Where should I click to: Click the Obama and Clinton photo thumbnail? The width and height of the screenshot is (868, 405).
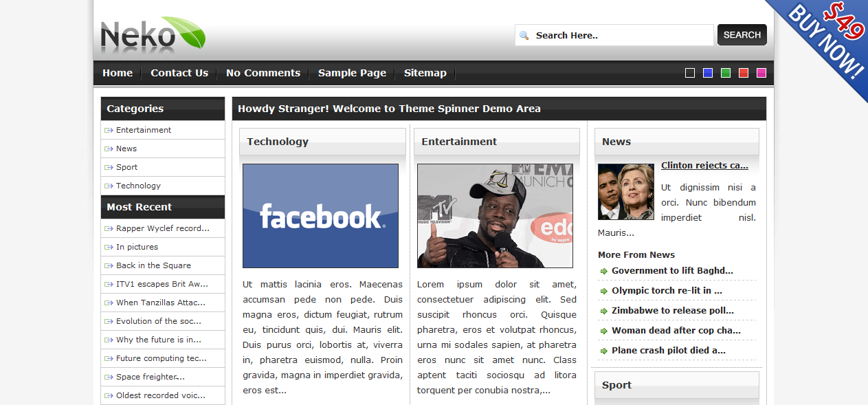(626, 192)
